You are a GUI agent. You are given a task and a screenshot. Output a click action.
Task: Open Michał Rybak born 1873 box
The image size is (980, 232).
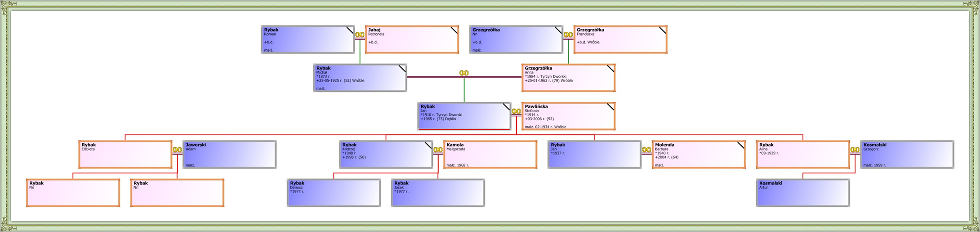click(x=360, y=78)
